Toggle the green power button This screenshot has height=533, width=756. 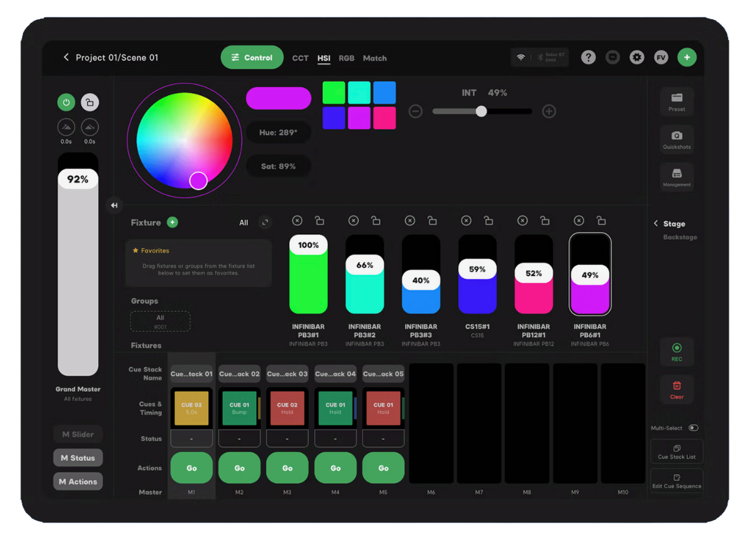[x=66, y=102]
